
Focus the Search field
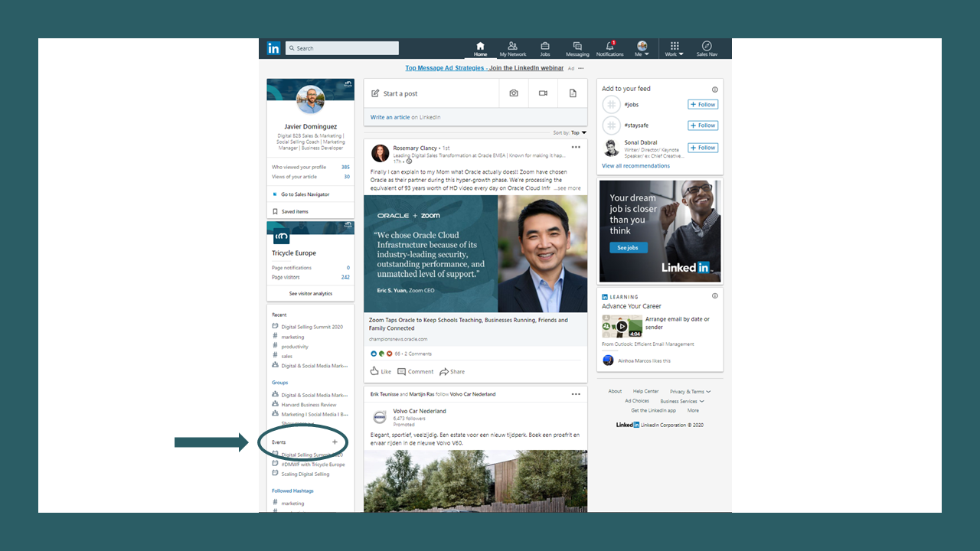[342, 48]
